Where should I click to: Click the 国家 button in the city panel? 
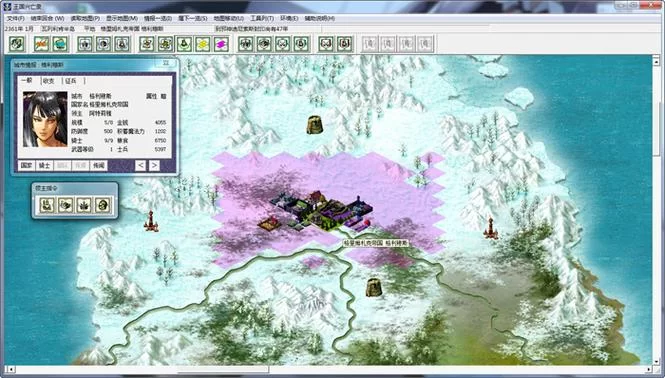tap(26, 165)
